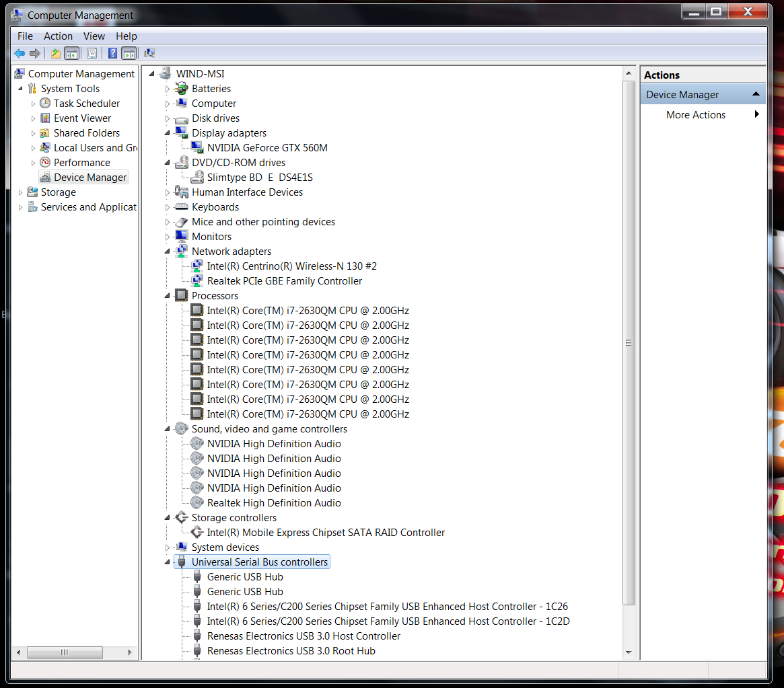Image resolution: width=784 pixels, height=688 pixels.
Task: Open the Action menu
Action: tap(58, 36)
